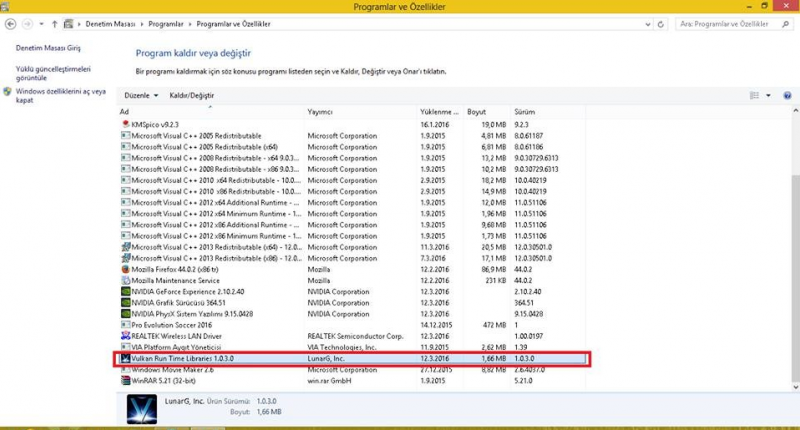This screenshot has width=800, height=430.
Task: Click the Pro Evolution Soccer 2016 icon
Action: [x=126, y=325]
